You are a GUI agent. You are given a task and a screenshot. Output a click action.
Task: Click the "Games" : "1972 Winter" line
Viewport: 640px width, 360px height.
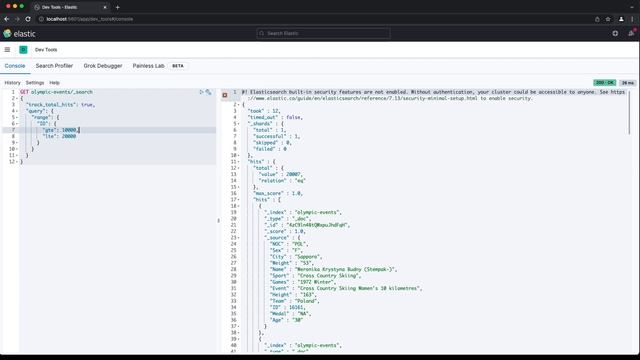click(x=302, y=282)
